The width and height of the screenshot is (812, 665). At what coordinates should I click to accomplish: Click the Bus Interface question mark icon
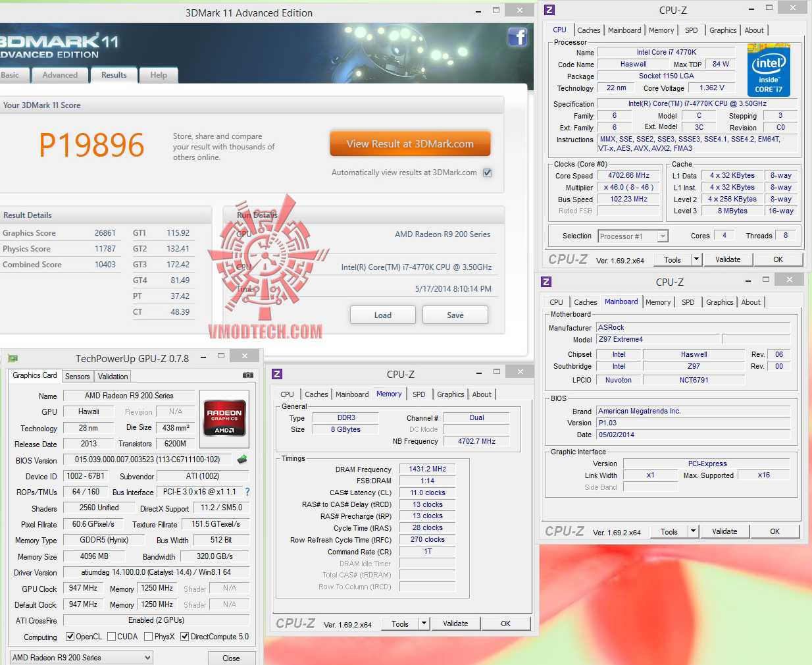point(247,492)
